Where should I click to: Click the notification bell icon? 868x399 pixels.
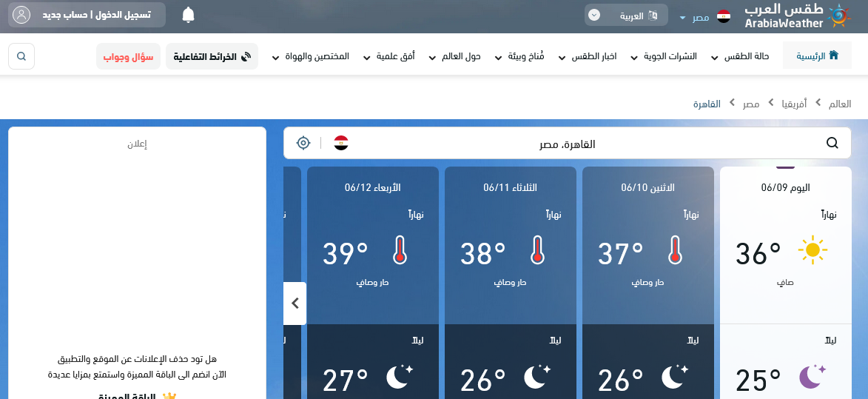pos(189,15)
